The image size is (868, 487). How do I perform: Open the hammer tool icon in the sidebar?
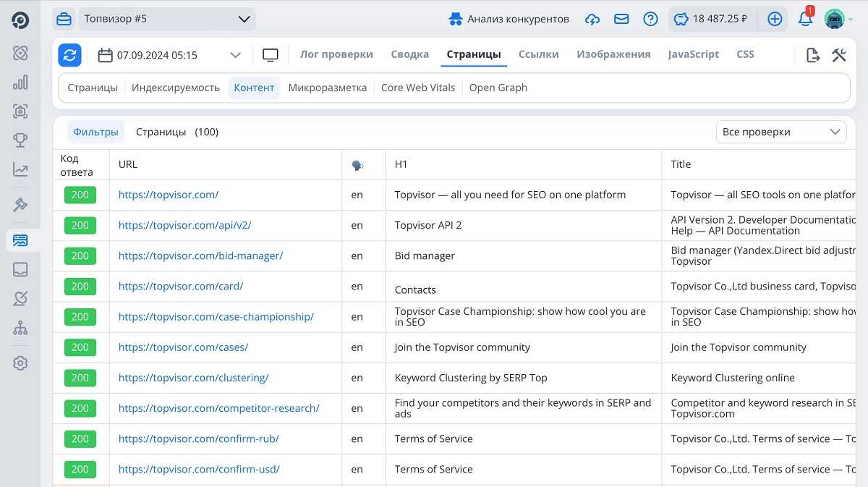click(x=20, y=205)
